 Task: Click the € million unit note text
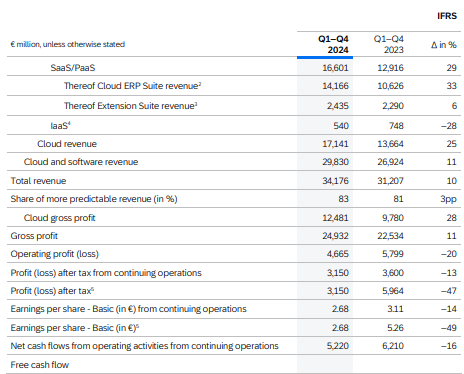click(68, 44)
